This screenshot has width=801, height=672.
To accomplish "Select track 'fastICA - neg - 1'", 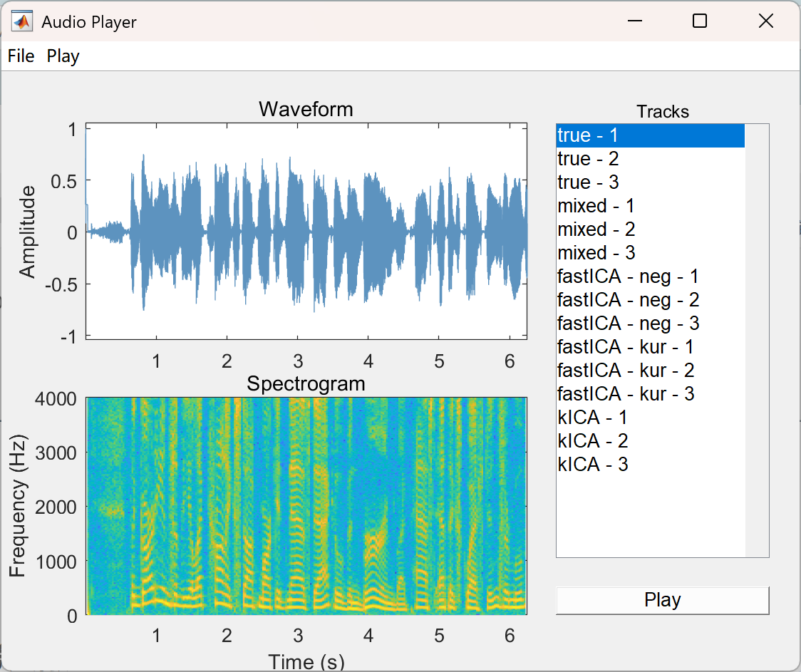I will pos(651,276).
